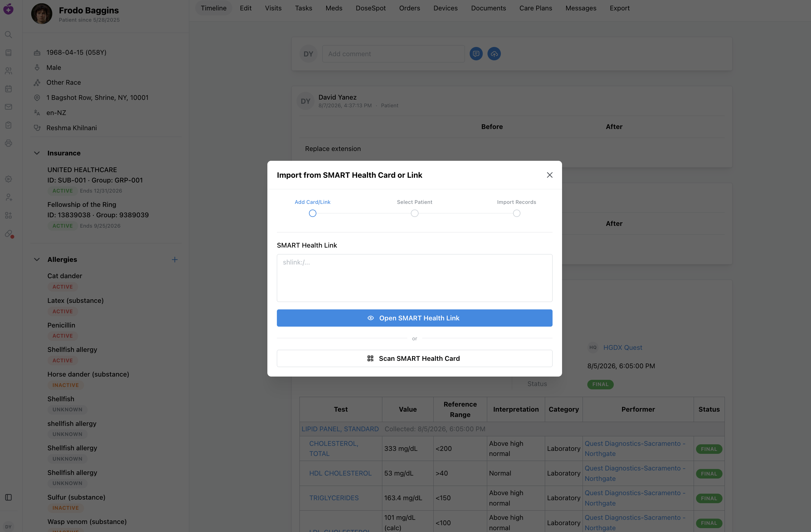811x532 pixels.
Task: Toggle the sidebar panel collapse icon
Action: coord(9,497)
